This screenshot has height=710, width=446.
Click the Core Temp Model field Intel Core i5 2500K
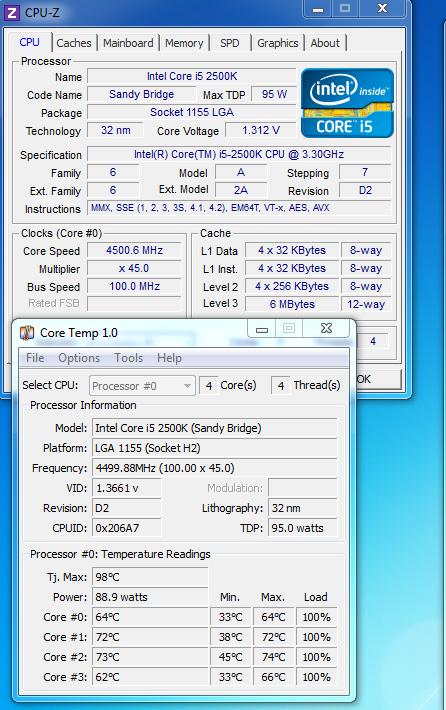(215, 428)
